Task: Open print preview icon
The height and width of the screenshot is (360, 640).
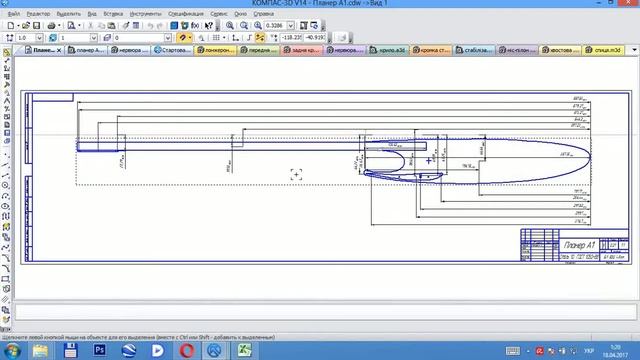Action: [x=71, y=25]
